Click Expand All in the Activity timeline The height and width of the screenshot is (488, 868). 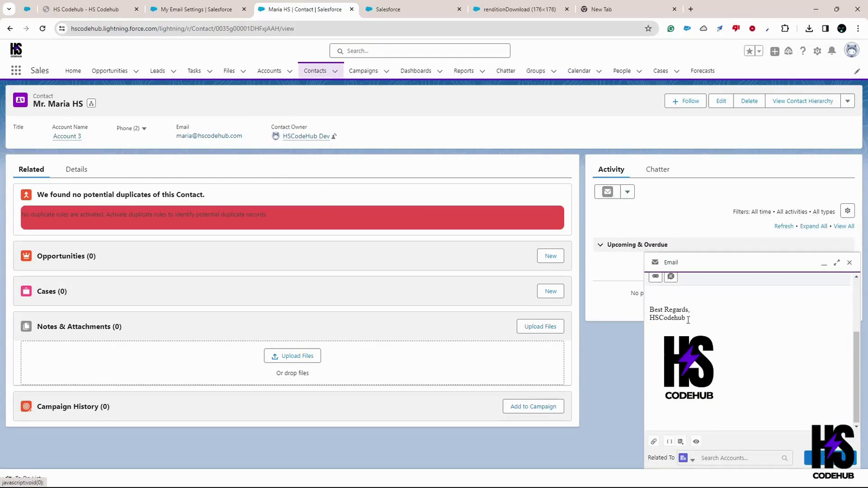click(813, 226)
